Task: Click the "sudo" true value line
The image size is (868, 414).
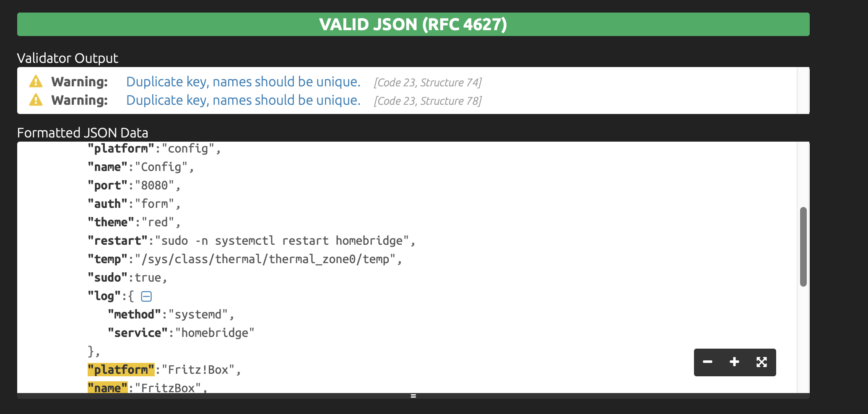Action: [x=148, y=278]
